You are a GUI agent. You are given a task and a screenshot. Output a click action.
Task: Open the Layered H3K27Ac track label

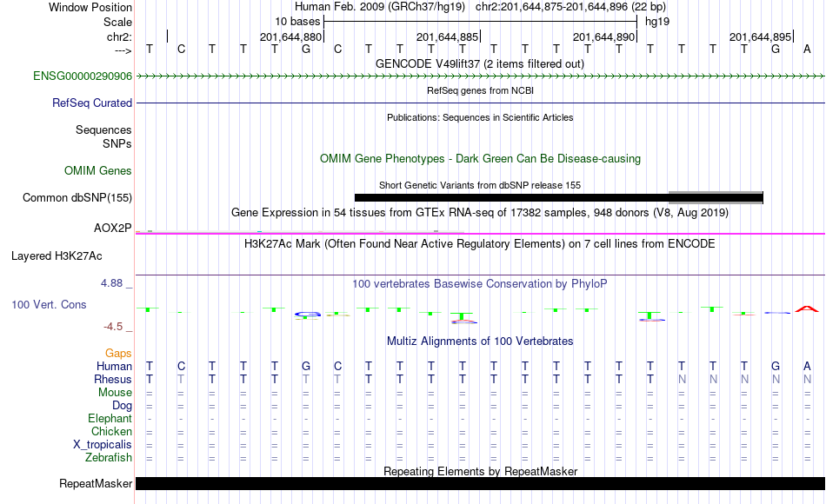tap(57, 256)
